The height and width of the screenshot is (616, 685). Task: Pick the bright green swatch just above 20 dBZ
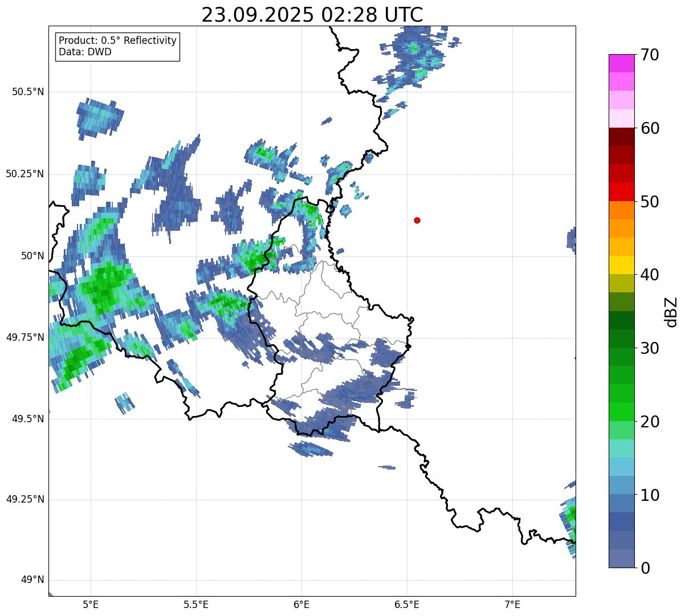coord(622,412)
